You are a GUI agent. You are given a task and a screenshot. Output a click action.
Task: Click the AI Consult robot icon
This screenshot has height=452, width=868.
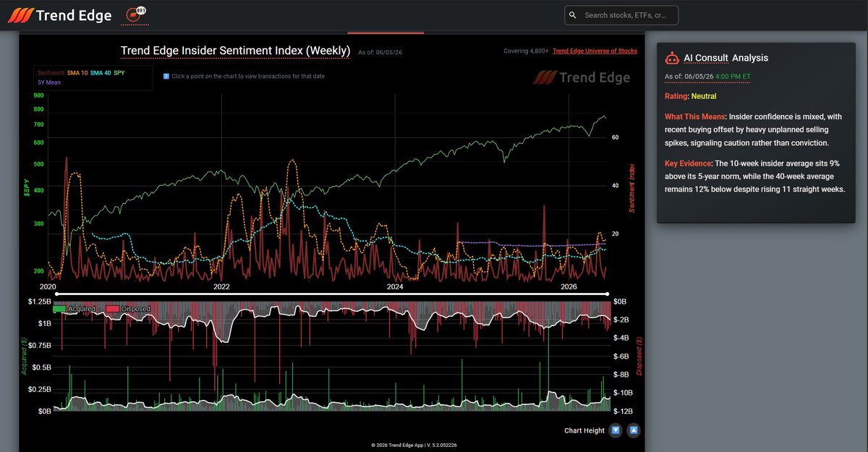(x=671, y=58)
